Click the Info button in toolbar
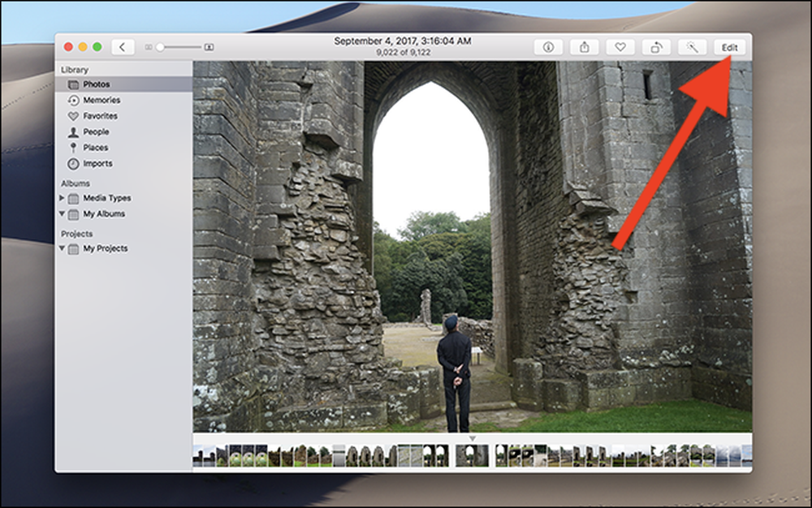Viewport: 812px width, 508px height. click(548, 47)
